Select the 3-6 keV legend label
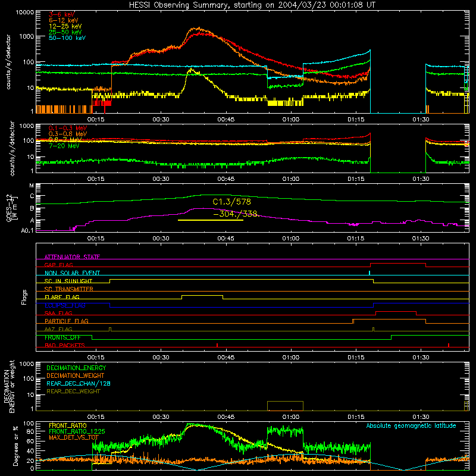Viewport: 476px width, 476px height. click(x=62, y=14)
